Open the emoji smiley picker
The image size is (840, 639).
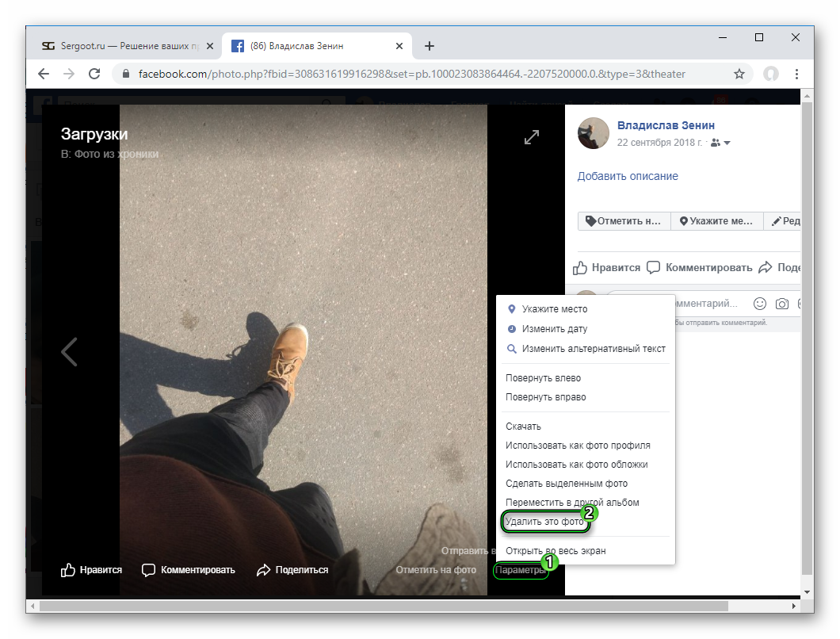pos(760,304)
